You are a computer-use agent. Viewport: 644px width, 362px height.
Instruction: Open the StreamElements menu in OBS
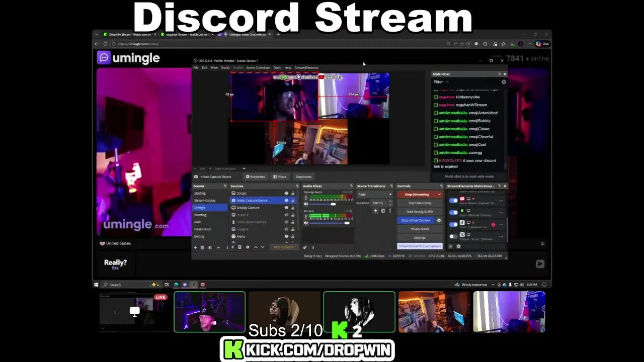point(306,67)
